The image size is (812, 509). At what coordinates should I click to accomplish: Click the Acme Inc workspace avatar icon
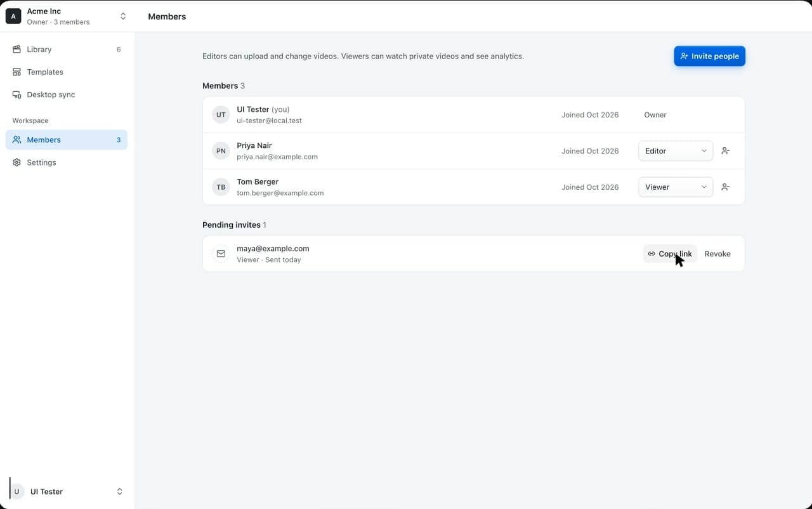(13, 16)
